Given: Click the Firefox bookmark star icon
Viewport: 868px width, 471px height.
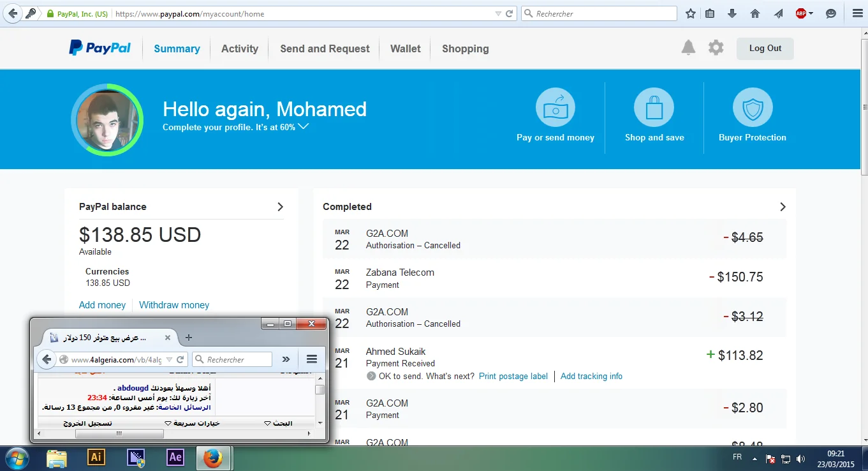Looking at the screenshot, I should pos(690,13).
